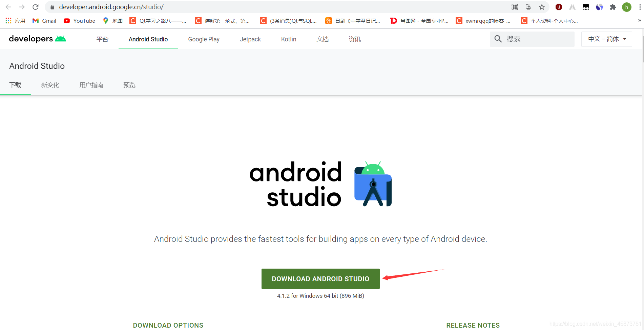Image resolution: width=644 pixels, height=330 pixels.
Task: Click the lock icon in the address bar
Action: tap(52, 7)
